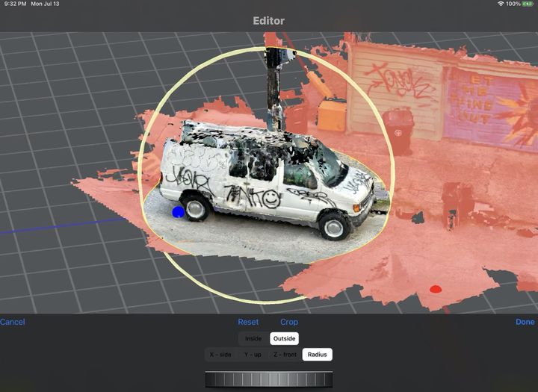The width and height of the screenshot is (538, 392).
Task: Click the red handle dot on the ground
Action: click(x=436, y=288)
